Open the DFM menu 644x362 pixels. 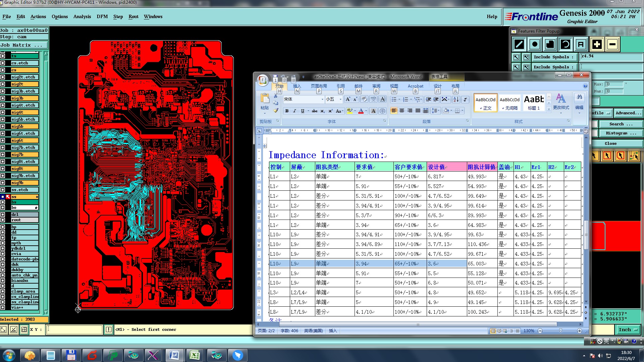click(102, 16)
